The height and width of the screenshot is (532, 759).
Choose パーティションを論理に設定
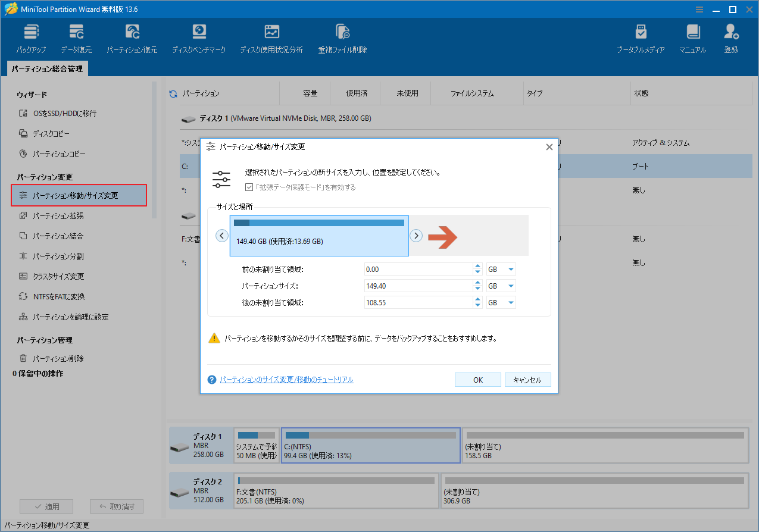[63, 317]
